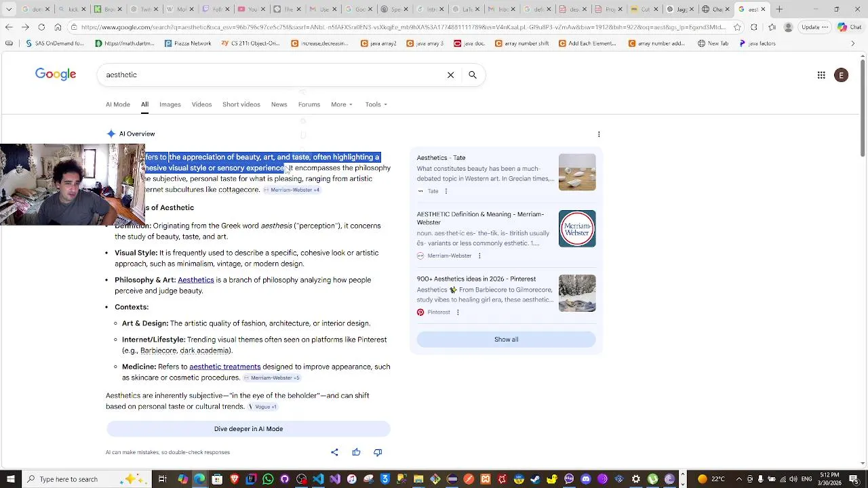
Task: Click Show all sources button
Action: [x=506, y=340]
